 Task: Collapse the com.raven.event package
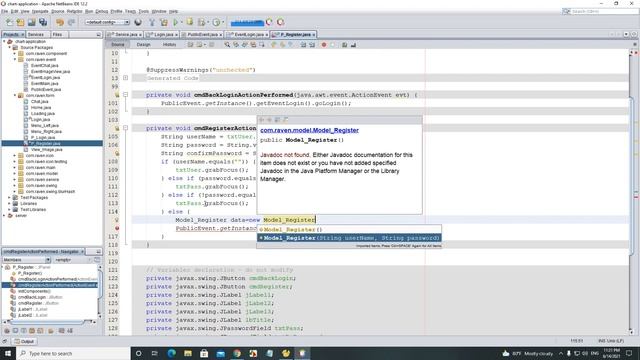pos(15,60)
